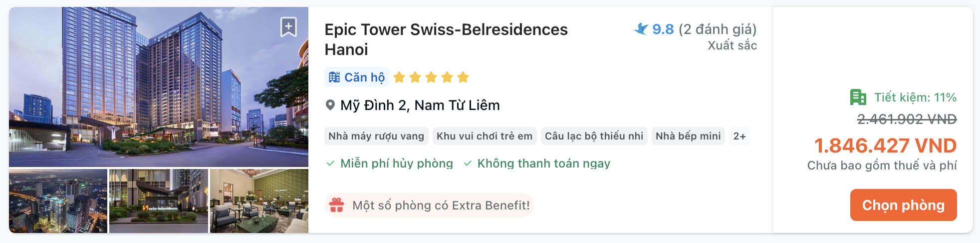Open the main hotel tower photo

tap(159, 87)
